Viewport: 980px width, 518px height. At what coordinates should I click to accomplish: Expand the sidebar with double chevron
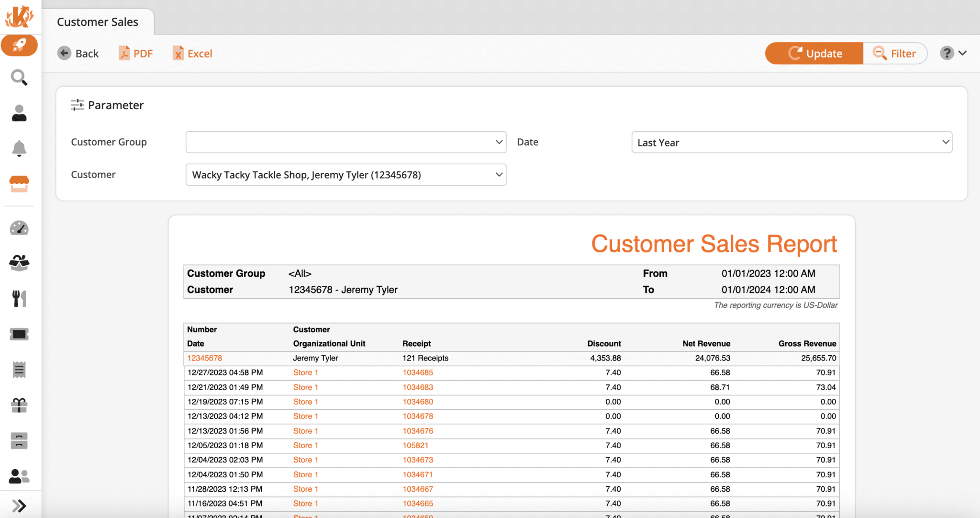coord(20,506)
